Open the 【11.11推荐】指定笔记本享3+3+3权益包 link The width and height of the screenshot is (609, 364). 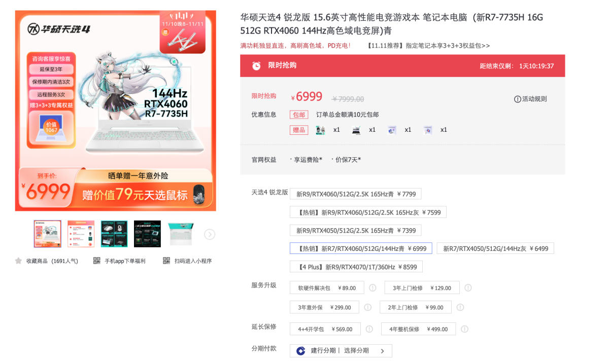[428, 46]
